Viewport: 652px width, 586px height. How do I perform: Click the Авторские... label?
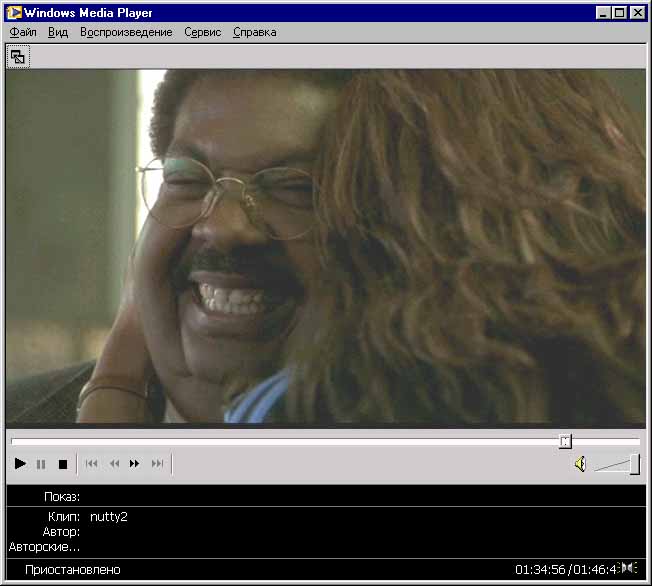(x=44, y=546)
